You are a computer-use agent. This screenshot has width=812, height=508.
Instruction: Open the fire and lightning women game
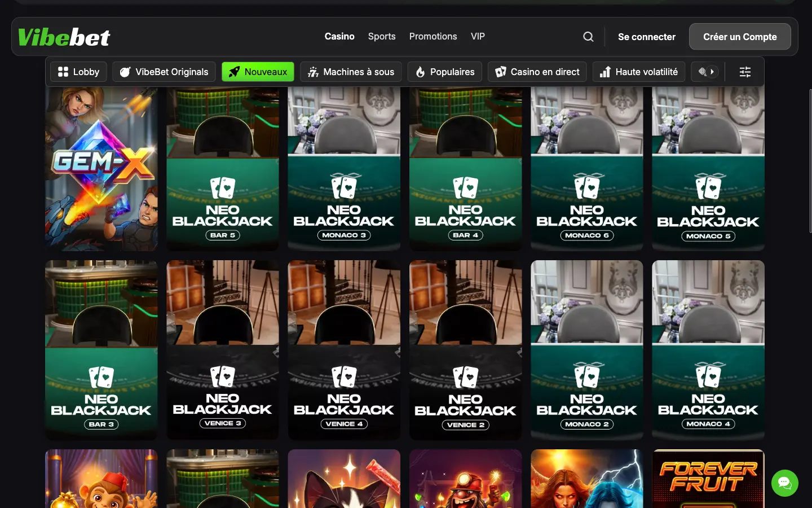point(587,479)
